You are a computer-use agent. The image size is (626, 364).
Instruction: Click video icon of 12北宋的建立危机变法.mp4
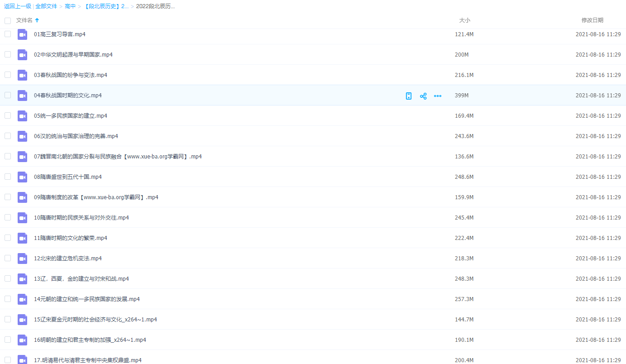click(23, 259)
